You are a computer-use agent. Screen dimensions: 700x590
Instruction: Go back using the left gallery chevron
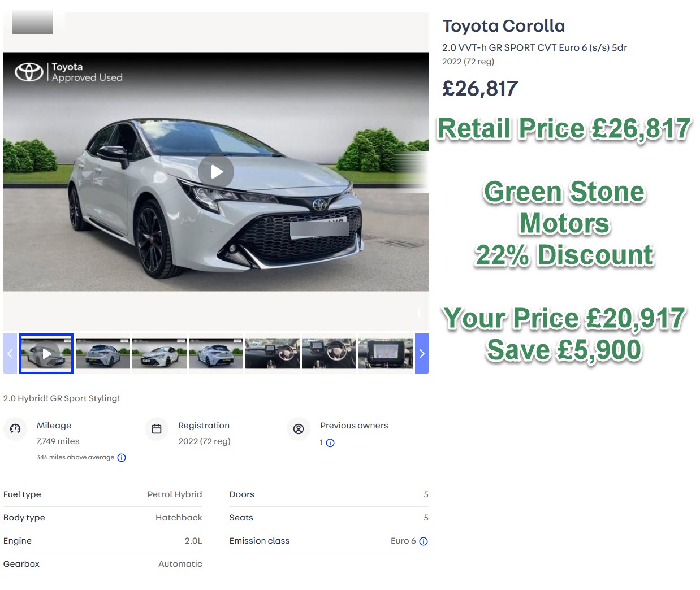click(x=10, y=354)
